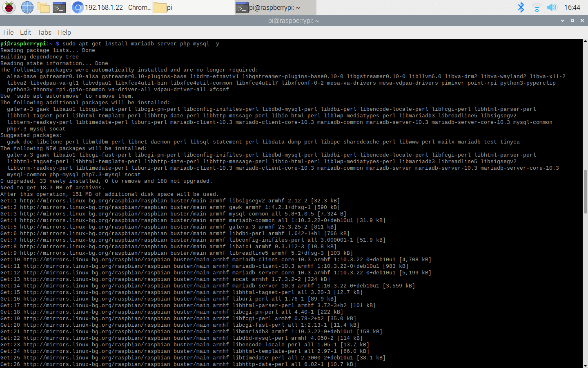The width and height of the screenshot is (588, 368).
Task: Open the Help menu
Action: pos(64,32)
